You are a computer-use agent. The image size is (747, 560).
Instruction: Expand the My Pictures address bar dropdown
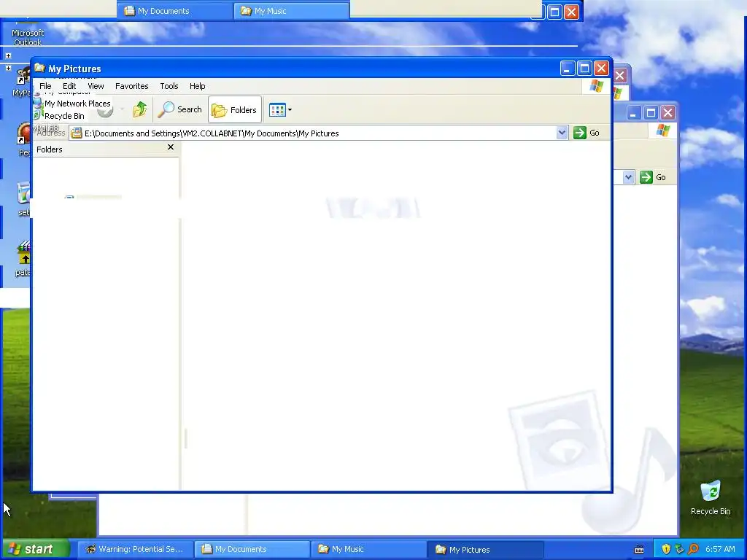pos(562,133)
